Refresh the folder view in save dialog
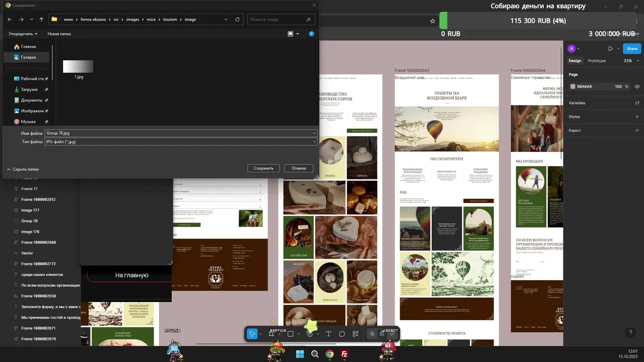The image size is (644, 362). [237, 20]
